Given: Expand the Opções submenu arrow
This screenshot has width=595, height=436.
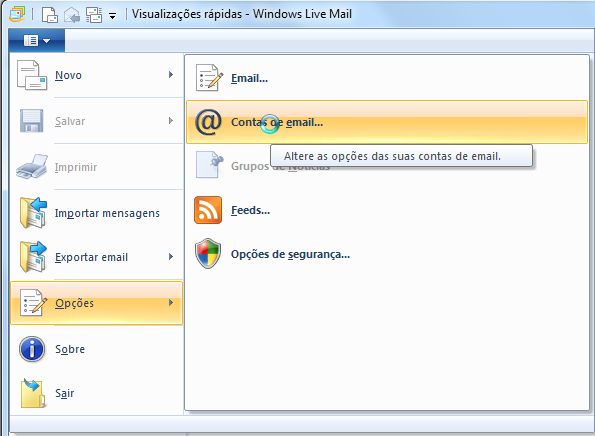Looking at the screenshot, I should tap(171, 302).
